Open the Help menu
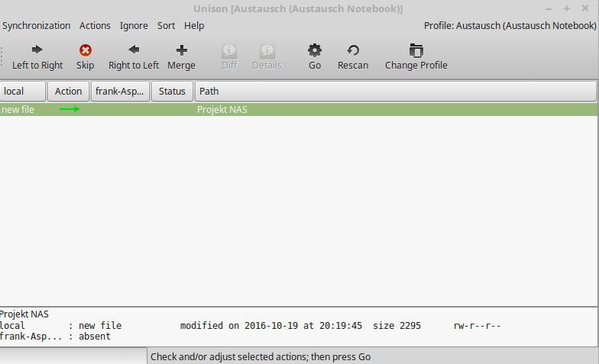The width and height of the screenshot is (599, 364). 194,26
